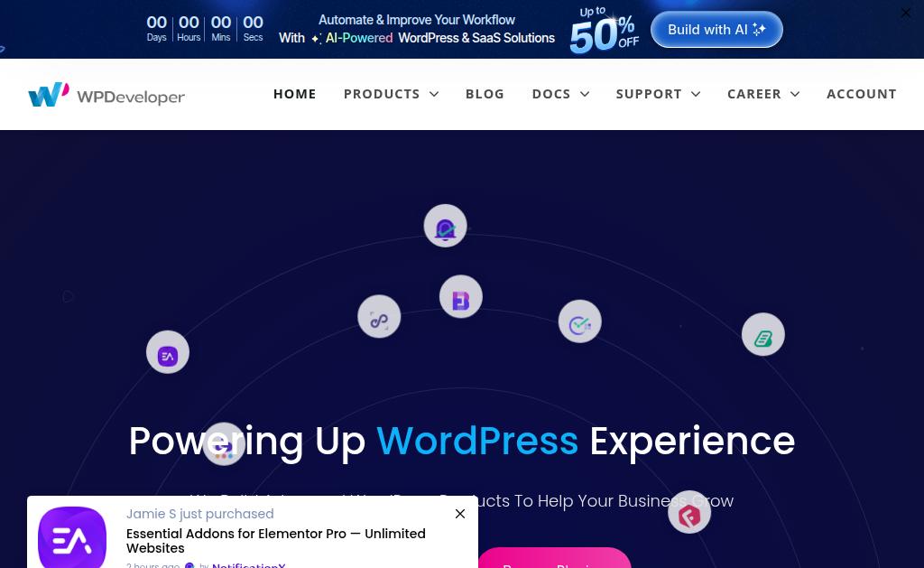Click the green EmbedPress-style product icon

[x=763, y=334]
